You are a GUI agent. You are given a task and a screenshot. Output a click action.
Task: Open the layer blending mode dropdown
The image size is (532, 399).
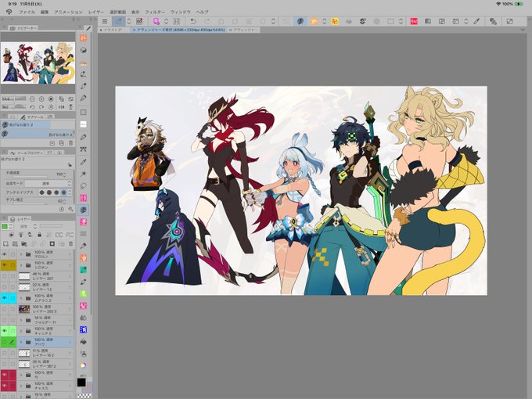click(27, 226)
